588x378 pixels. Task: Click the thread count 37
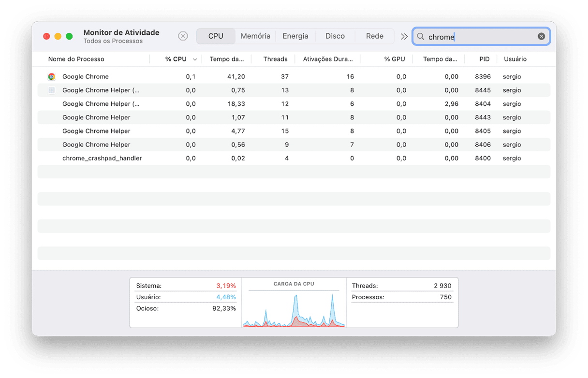(x=285, y=76)
